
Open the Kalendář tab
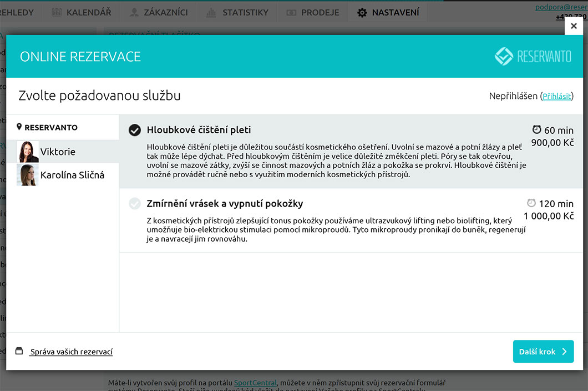tap(81, 12)
